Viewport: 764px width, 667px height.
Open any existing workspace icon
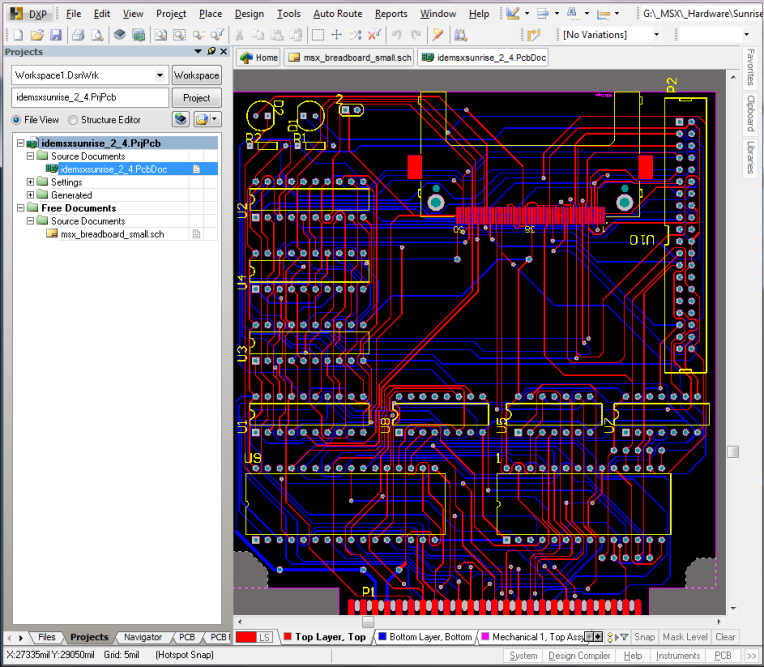click(120, 35)
